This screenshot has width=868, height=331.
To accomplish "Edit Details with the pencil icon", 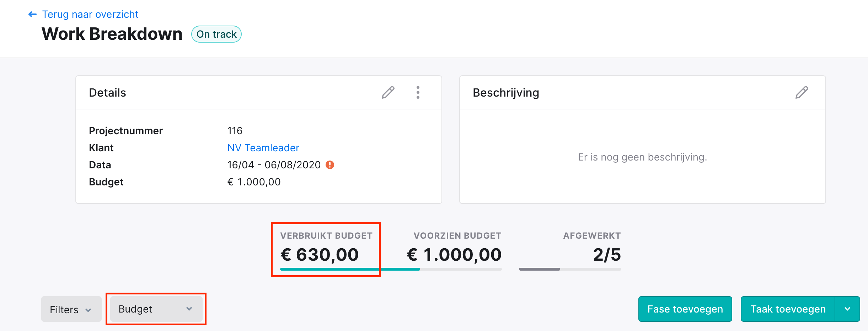I will pos(388,92).
